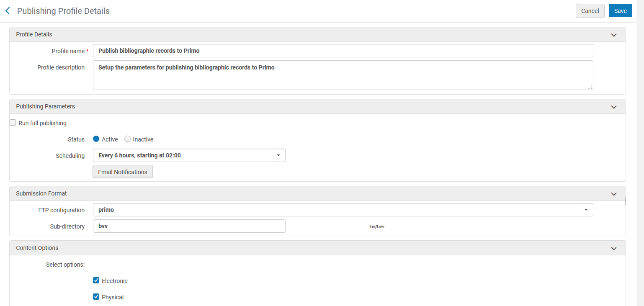
Task: Collapse the Content Options section
Action: tap(614, 248)
